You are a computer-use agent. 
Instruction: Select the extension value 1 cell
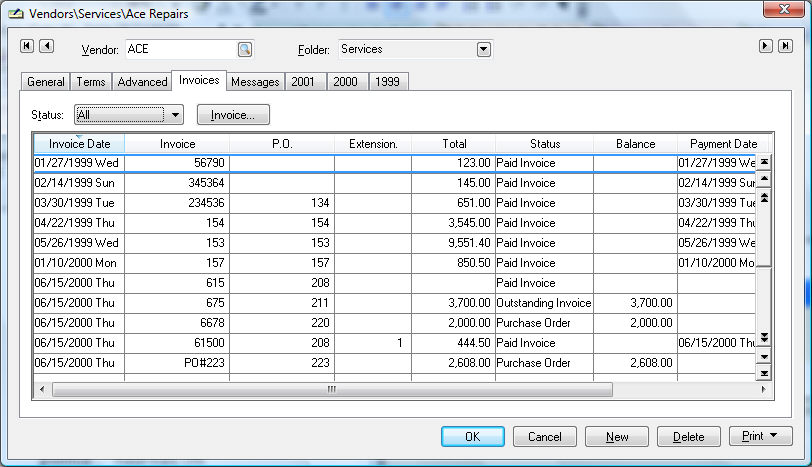tap(373, 343)
